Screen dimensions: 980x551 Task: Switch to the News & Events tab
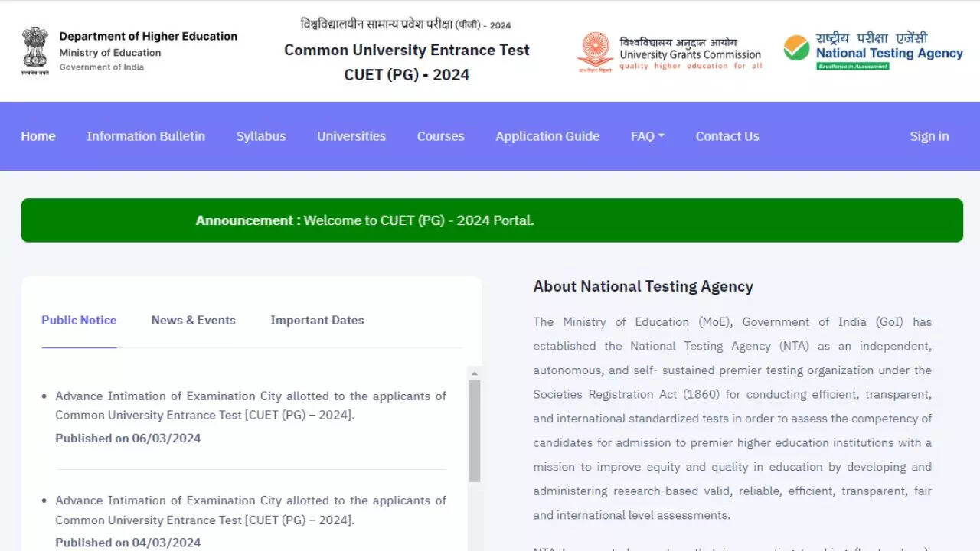194,320
